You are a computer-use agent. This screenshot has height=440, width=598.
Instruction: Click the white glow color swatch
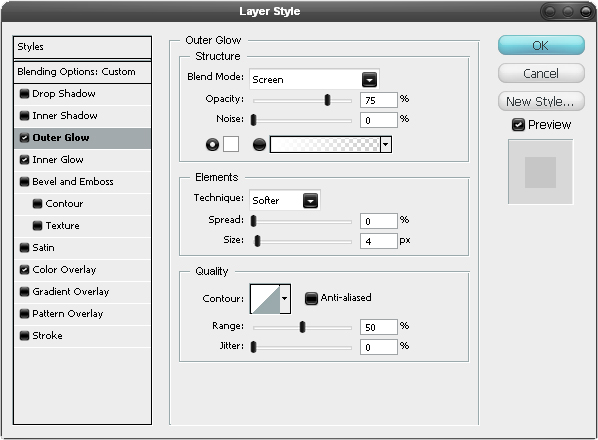[231, 145]
